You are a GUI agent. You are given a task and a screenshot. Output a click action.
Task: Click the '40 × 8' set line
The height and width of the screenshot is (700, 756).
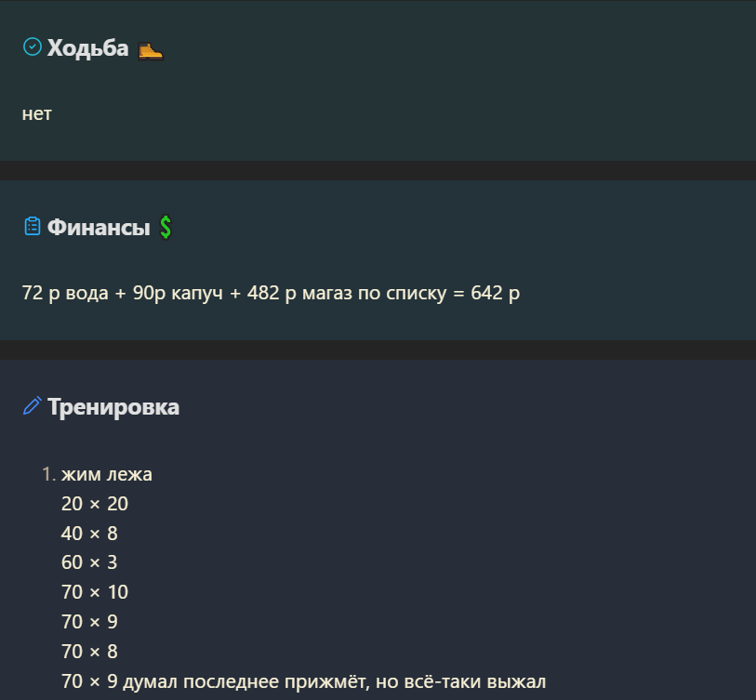89,534
